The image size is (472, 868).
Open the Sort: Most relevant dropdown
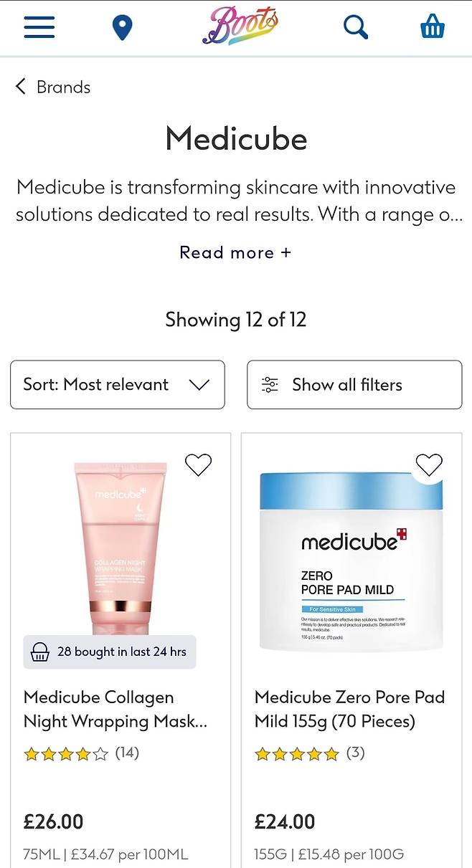[118, 385]
